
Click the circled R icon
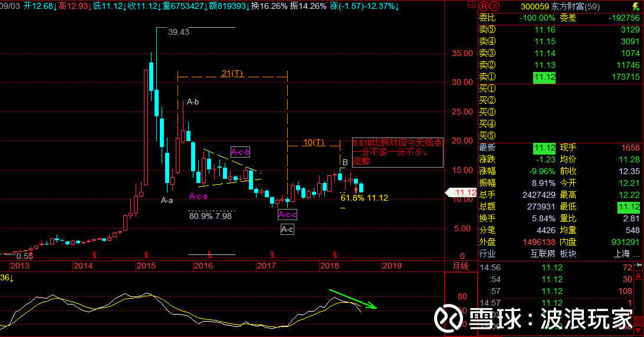(484, 6)
